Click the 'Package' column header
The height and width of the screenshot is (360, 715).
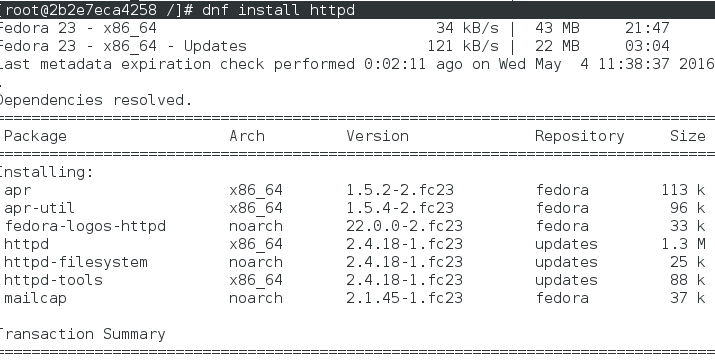tap(35, 136)
